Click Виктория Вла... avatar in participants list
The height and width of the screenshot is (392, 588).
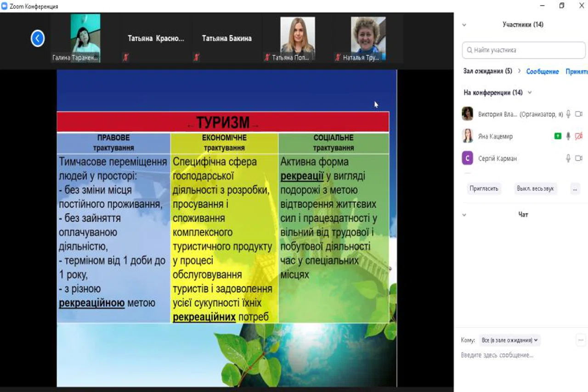coord(467,114)
